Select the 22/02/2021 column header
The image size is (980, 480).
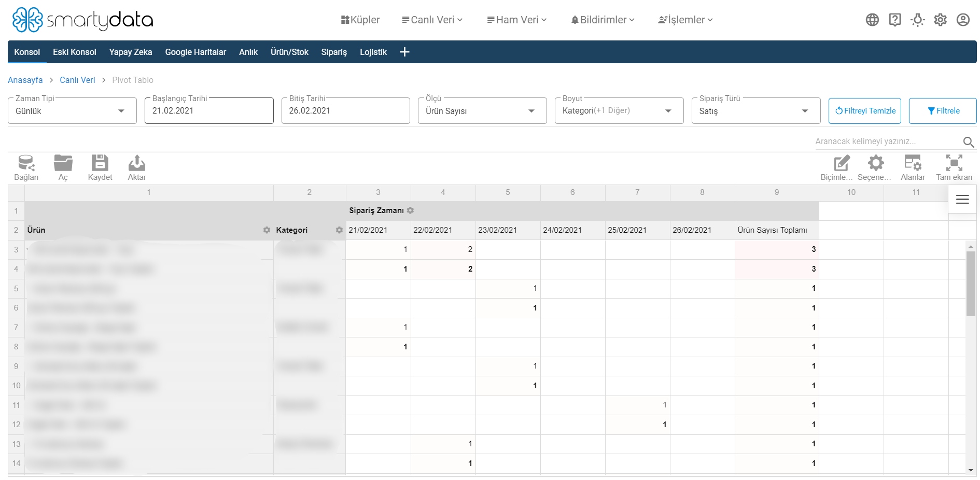click(443, 230)
